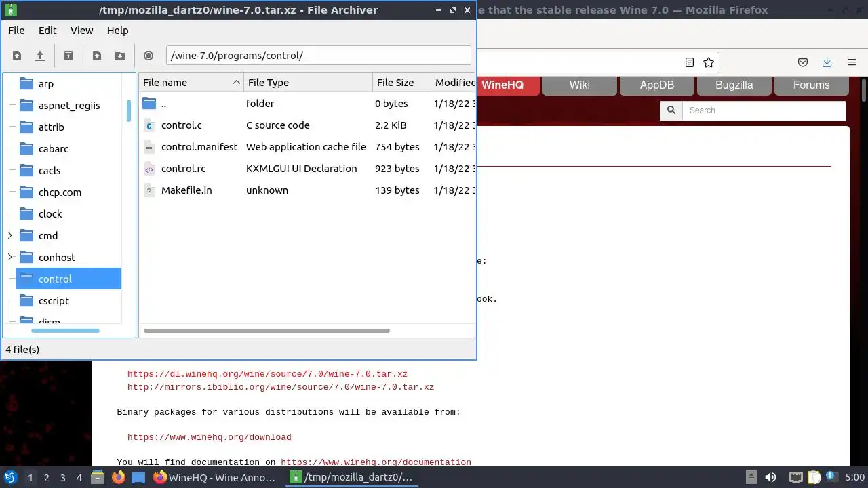Click the Stop circle toolbar icon
This screenshot has height=488, width=868.
[x=149, y=56]
